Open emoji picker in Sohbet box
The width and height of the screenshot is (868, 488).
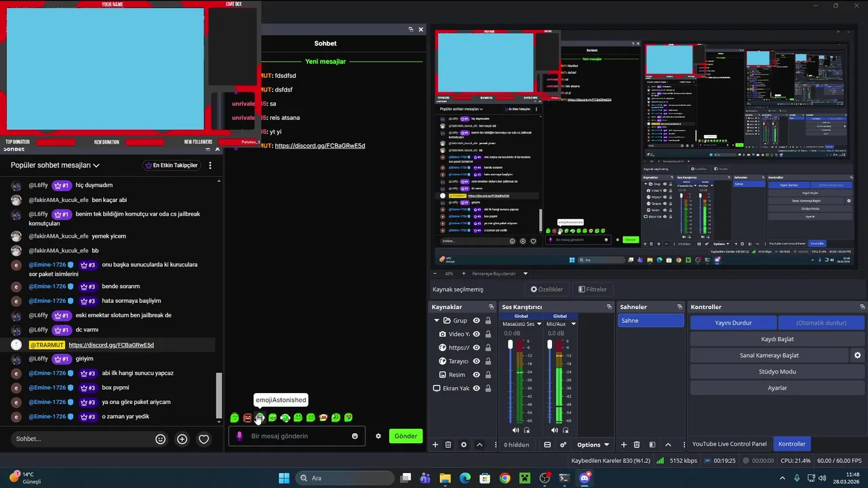[161, 439]
